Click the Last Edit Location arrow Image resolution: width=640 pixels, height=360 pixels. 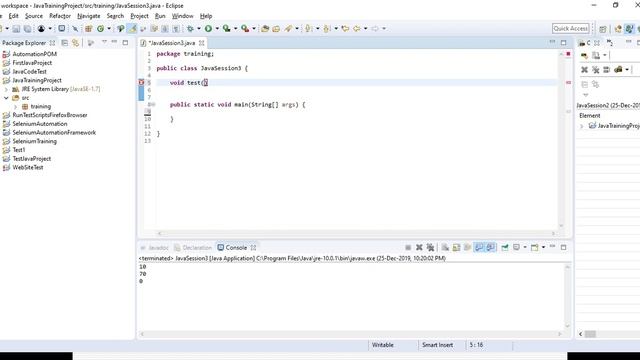pos(345,29)
